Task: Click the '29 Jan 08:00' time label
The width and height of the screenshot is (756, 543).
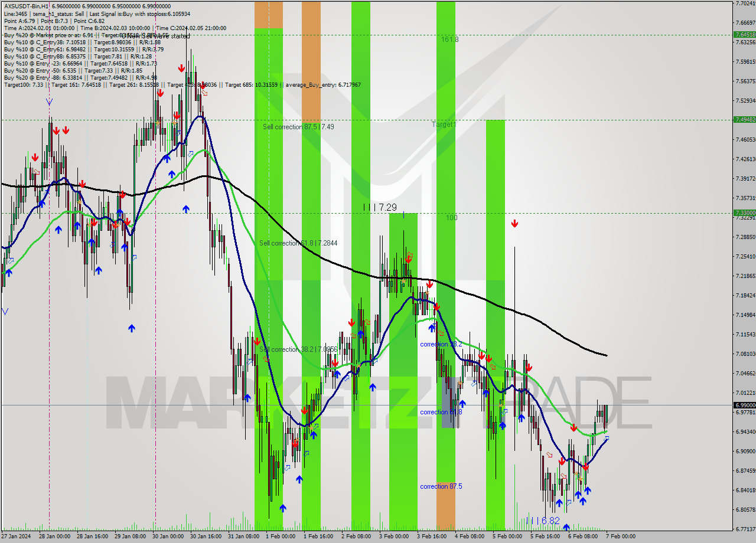Action: click(129, 537)
